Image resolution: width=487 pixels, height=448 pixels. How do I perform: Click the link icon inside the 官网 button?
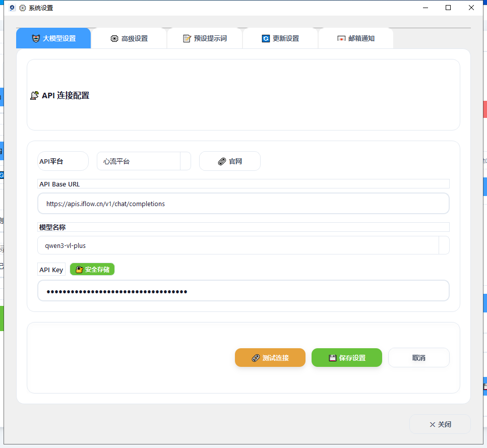(222, 161)
